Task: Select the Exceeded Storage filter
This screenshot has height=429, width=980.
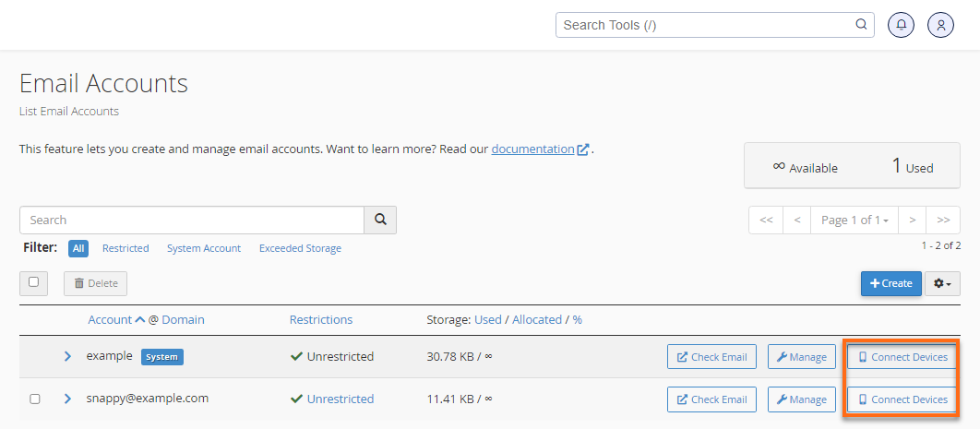Action: pyautogui.click(x=300, y=248)
